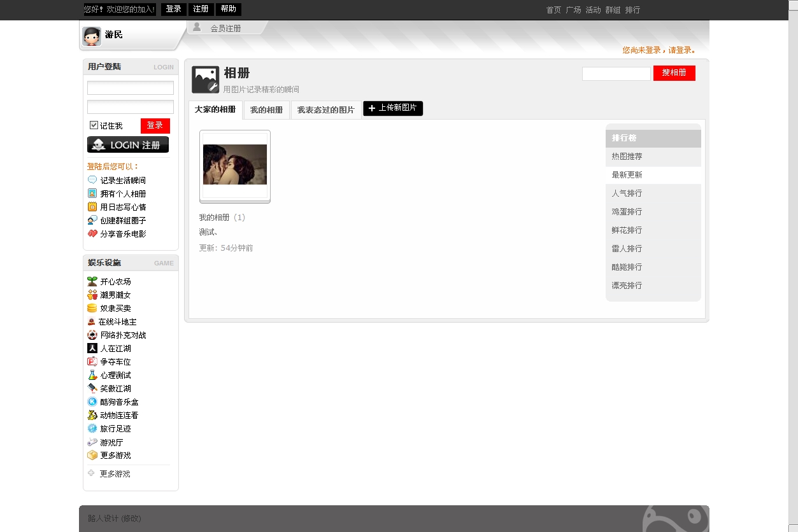The image size is (798, 532).
Task: Click the top bar 登录 button
Action: [174, 10]
